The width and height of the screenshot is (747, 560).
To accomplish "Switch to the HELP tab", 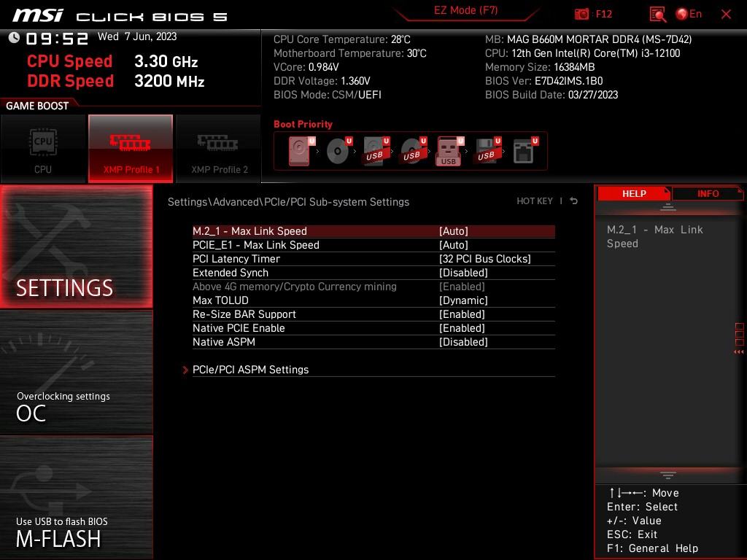I will pyautogui.click(x=634, y=193).
